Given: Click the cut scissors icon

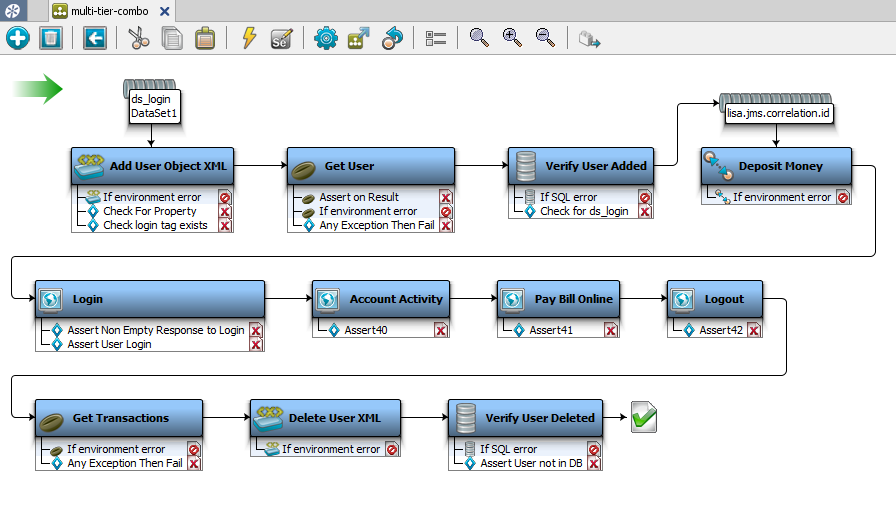Looking at the screenshot, I should [x=139, y=38].
